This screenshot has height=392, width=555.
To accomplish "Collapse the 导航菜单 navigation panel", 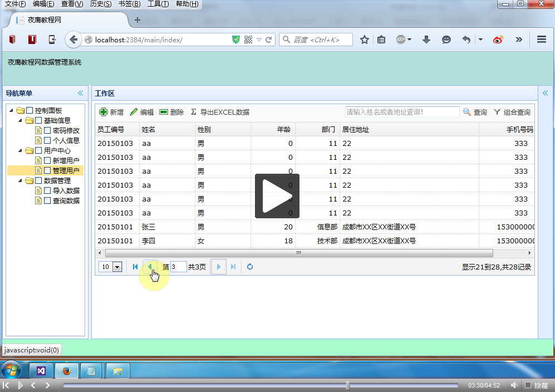I will [x=80, y=93].
